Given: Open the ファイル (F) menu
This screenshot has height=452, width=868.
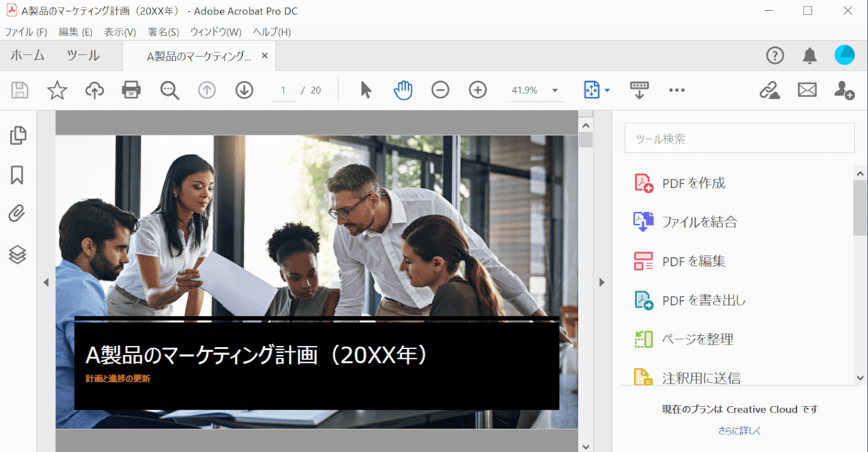Looking at the screenshot, I should tap(26, 32).
